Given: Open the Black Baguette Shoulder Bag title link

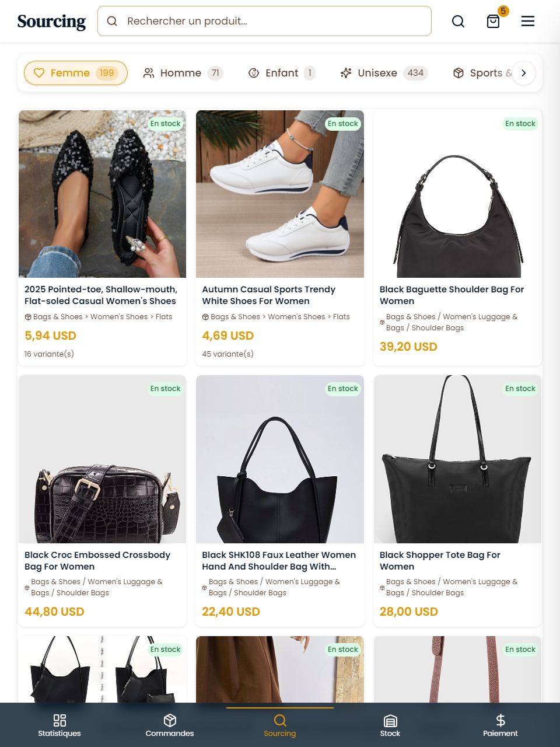Looking at the screenshot, I should [452, 295].
